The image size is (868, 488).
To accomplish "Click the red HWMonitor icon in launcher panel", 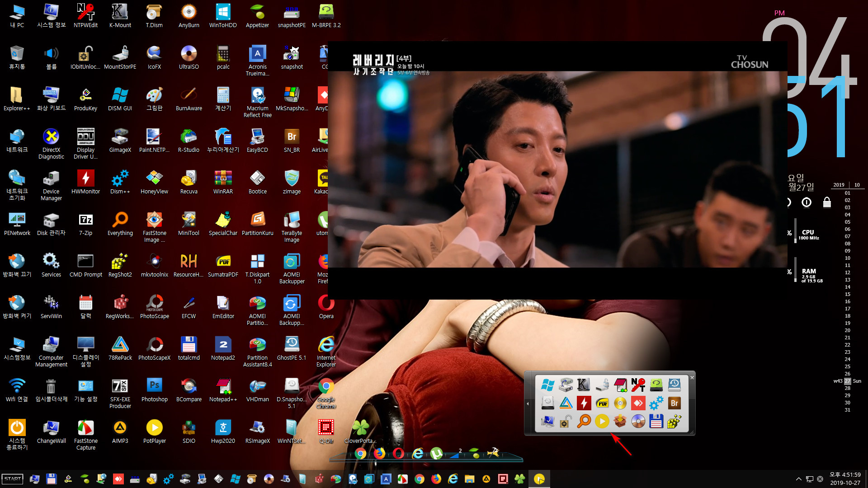I will click(x=584, y=403).
